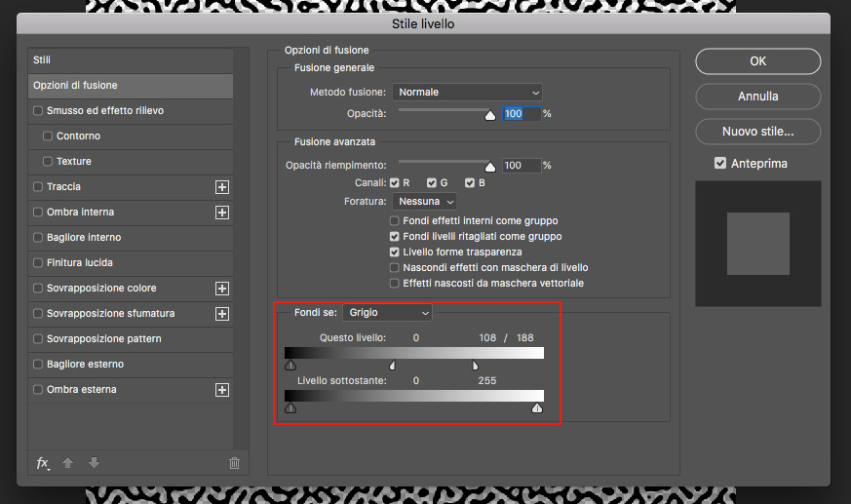Click the style preview thumbnail

[x=758, y=244]
